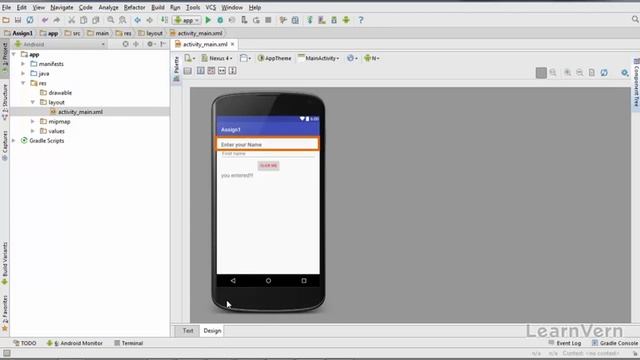This screenshot has width=640, height=360.
Task: Expand the manifests folder
Action: pyautogui.click(x=23, y=64)
